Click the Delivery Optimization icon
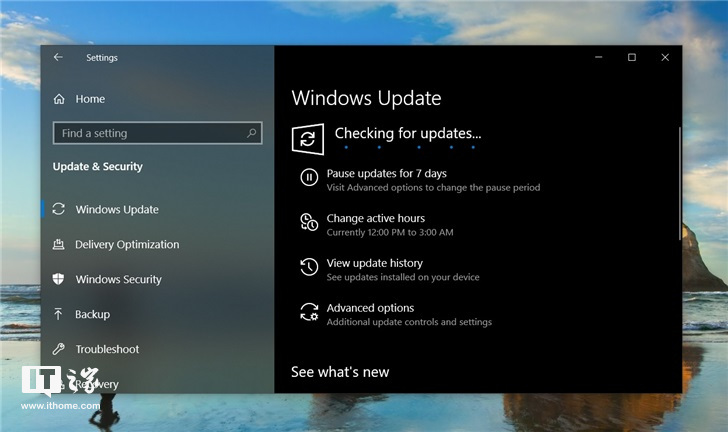Screen dimensions: 728x432 pos(58,244)
